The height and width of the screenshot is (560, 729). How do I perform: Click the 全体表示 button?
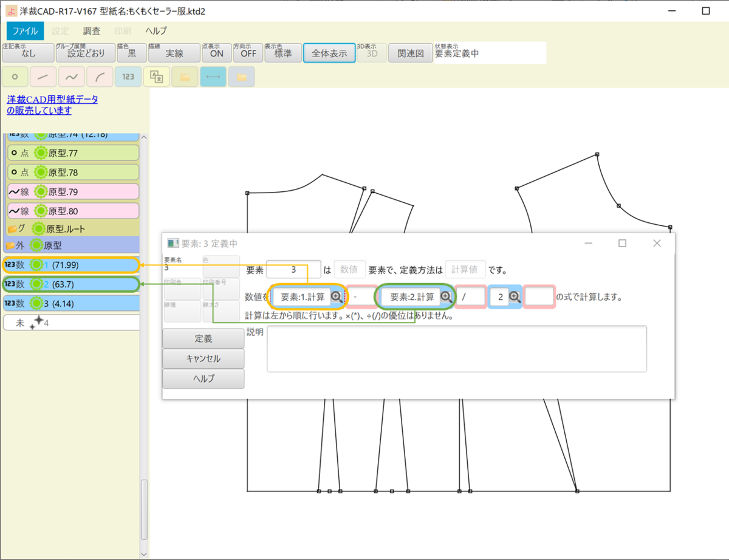(x=329, y=52)
